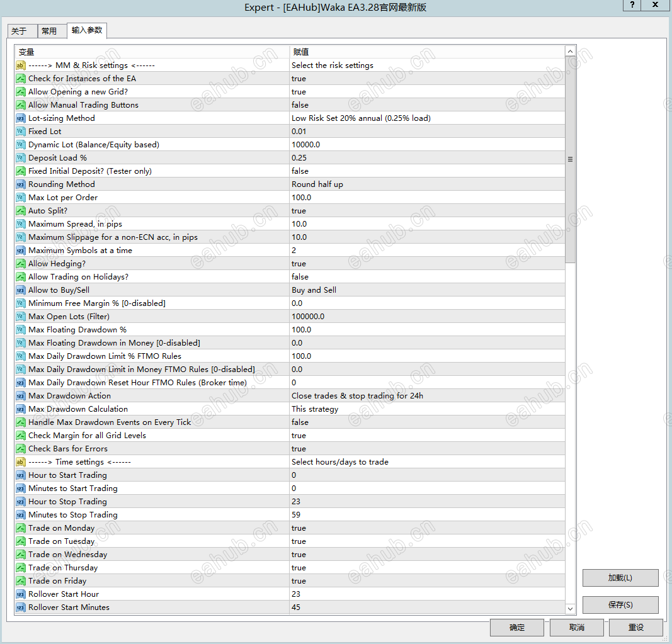Click the icon beside Max Floating Drawdown %
The image size is (672, 644).
(x=21, y=330)
